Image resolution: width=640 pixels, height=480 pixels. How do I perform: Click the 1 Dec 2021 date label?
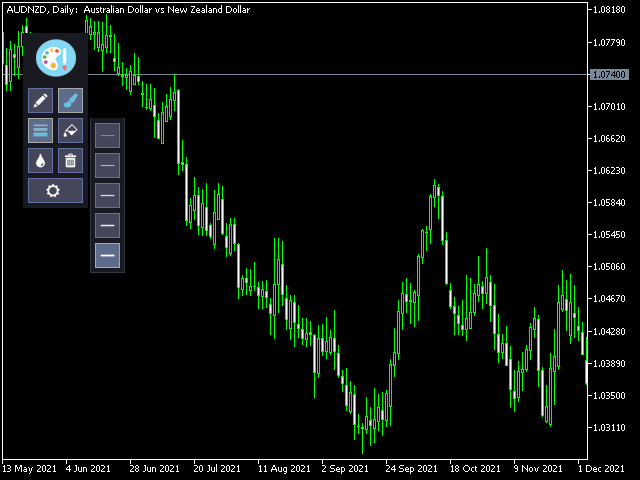click(601, 469)
